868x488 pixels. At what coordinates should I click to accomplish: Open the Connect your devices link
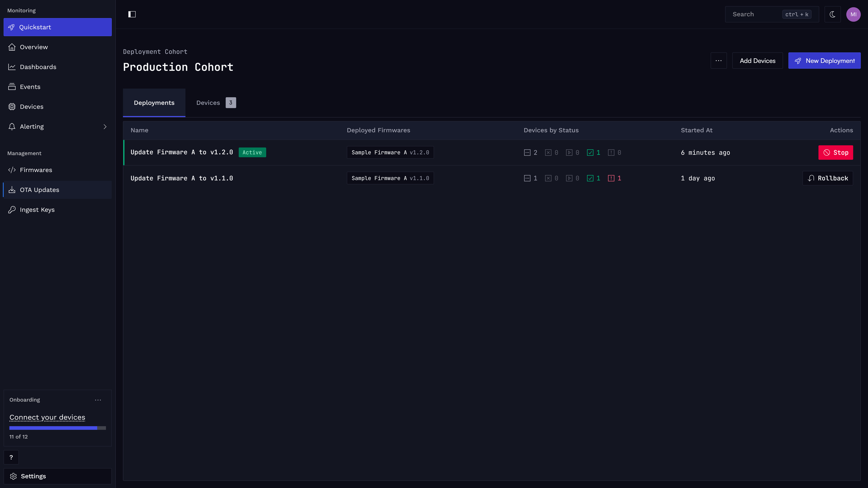point(47,417)
